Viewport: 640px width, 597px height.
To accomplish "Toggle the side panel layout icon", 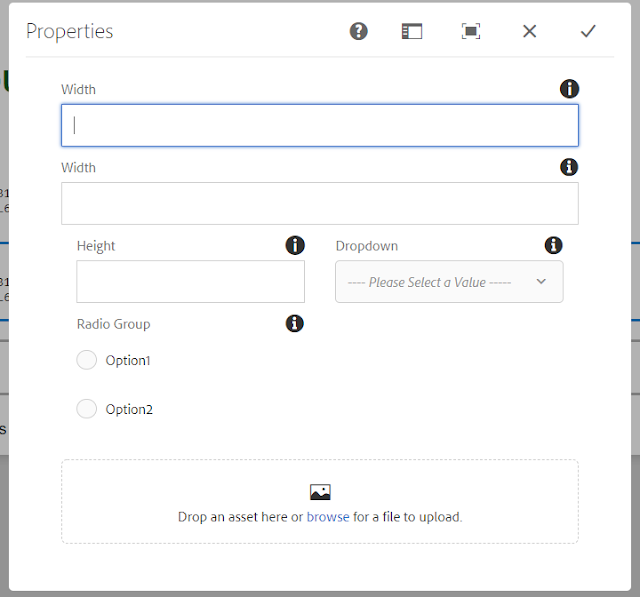I will pyautogui.click(x=412, y=31).
